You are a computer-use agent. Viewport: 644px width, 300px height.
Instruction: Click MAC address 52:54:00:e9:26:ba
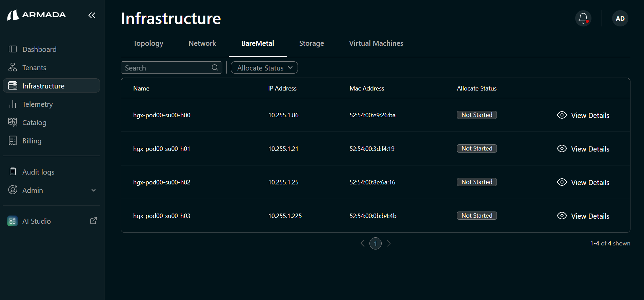tap(373, 115)
